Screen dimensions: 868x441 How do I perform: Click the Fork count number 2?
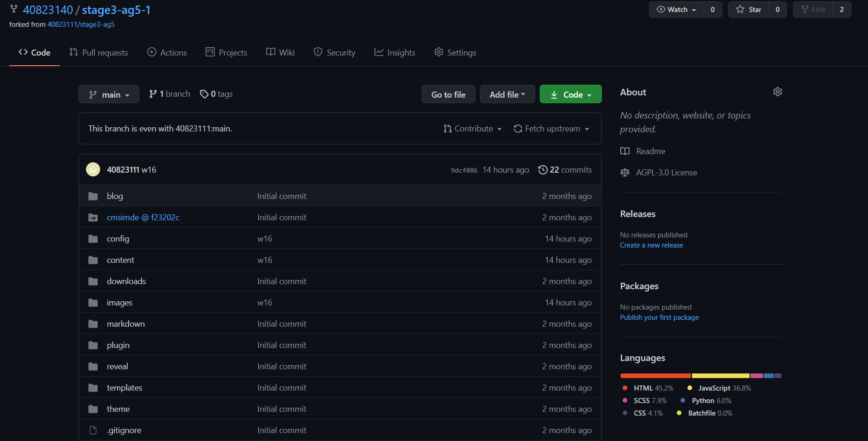point(842,9)
